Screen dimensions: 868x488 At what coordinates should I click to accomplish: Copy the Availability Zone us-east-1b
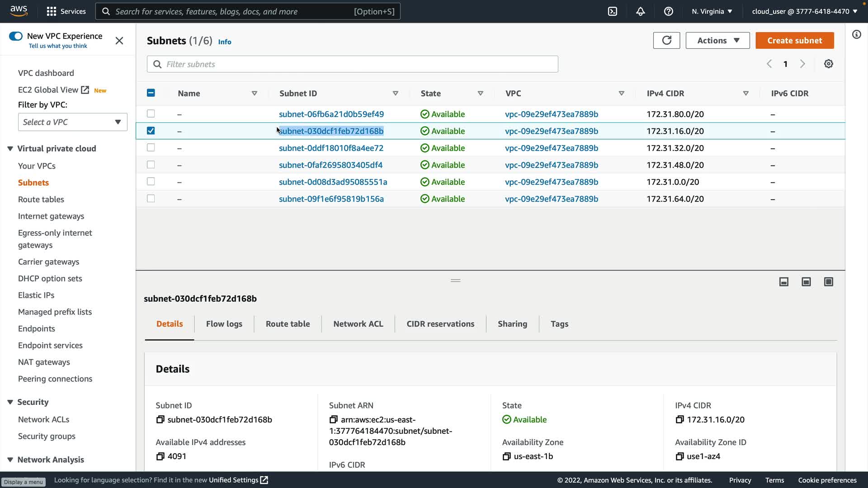click(x=506, y=456)
